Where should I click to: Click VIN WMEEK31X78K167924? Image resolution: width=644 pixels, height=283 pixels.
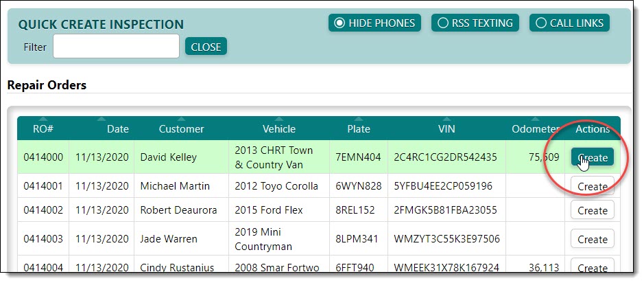[x=446, y=268]
